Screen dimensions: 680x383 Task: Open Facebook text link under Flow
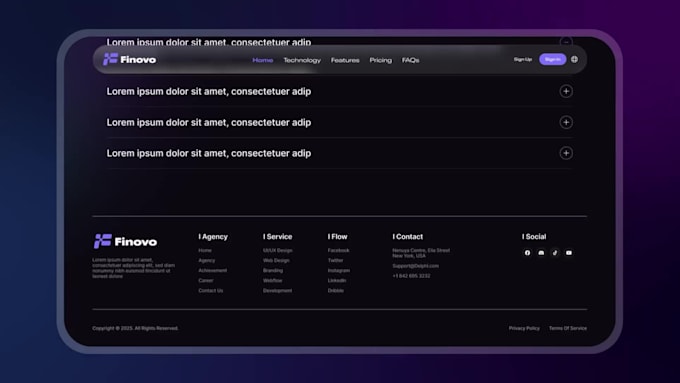point(339,250)
